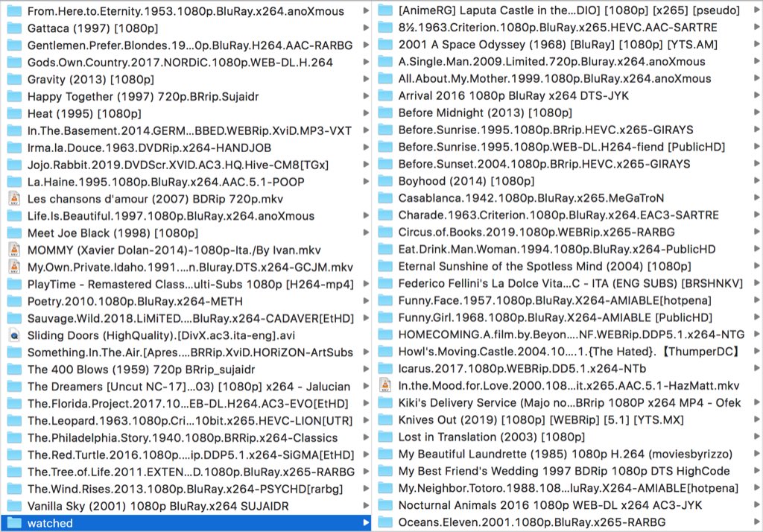Select Gods.Own.Country.2017.NORDiC folder name

[x=180, y=63]
